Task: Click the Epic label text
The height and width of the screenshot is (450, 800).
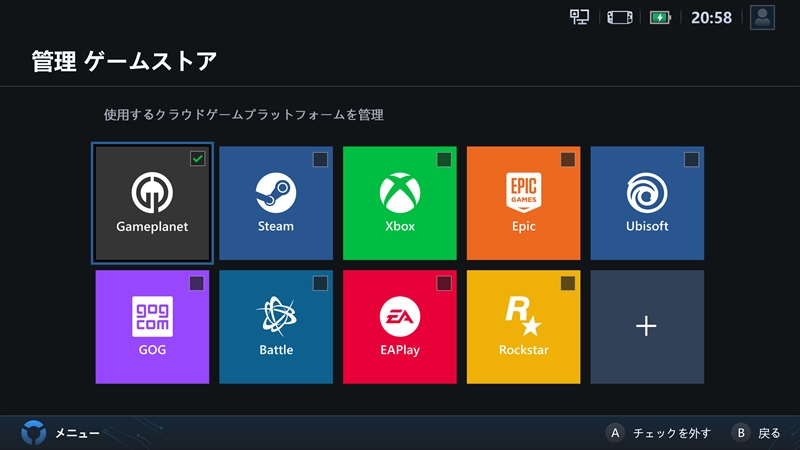Action: [523, 227]
